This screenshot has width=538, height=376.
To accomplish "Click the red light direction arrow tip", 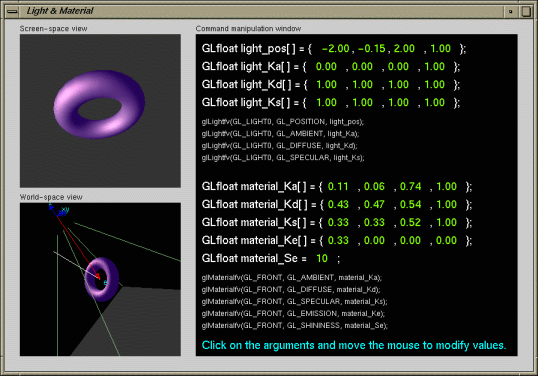I will click(x=97, y=276).
